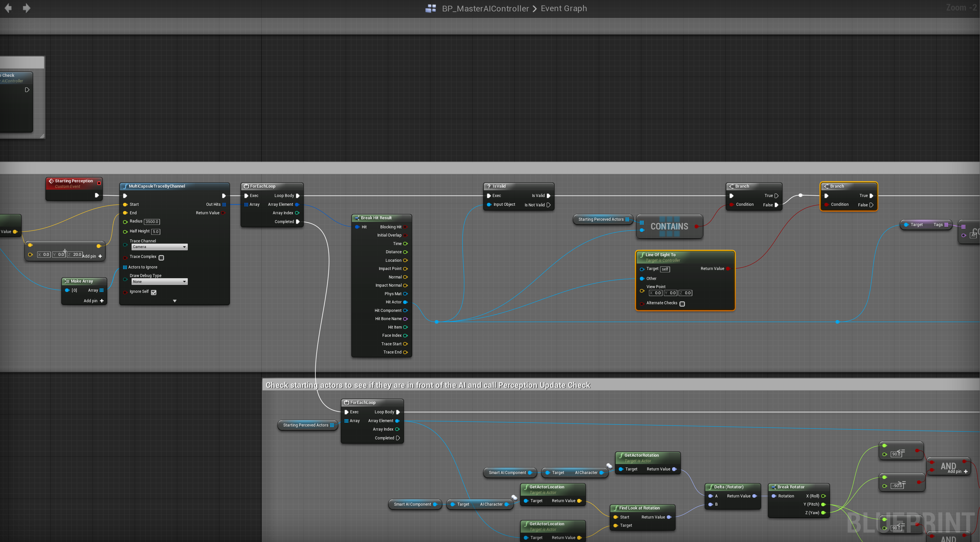Click BP_MasterAIController breadcrumb
Viewport: 980px width, 542px height.
point(485,9)
